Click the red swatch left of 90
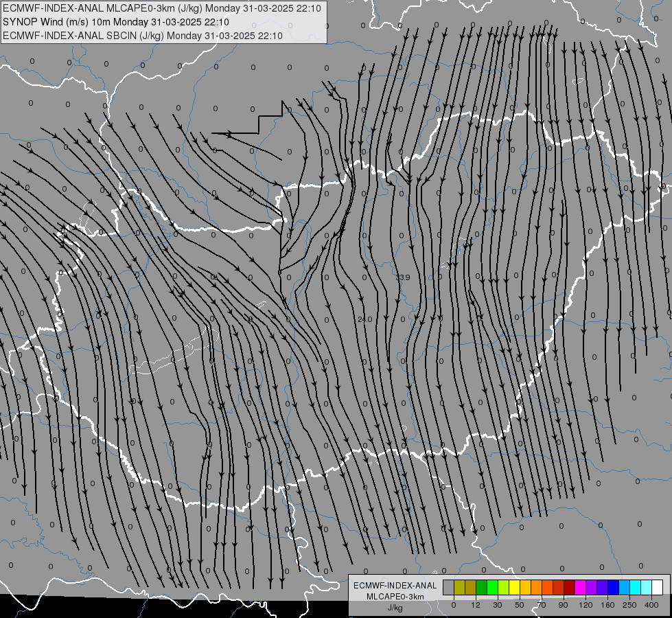 [x=559, y=587]
